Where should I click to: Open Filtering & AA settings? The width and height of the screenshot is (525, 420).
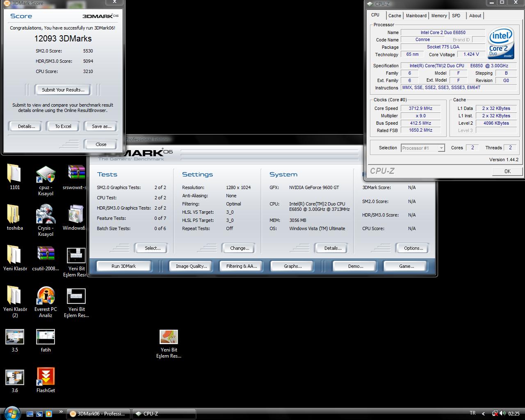[242, 266]
